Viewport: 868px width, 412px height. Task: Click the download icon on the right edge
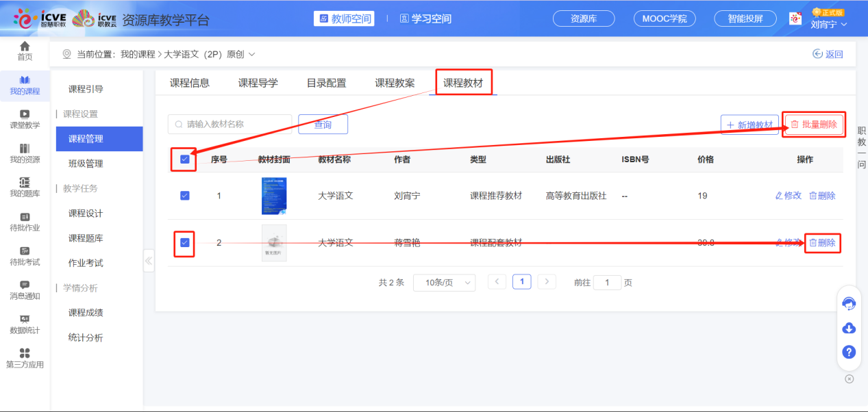[x=848, y=328]
